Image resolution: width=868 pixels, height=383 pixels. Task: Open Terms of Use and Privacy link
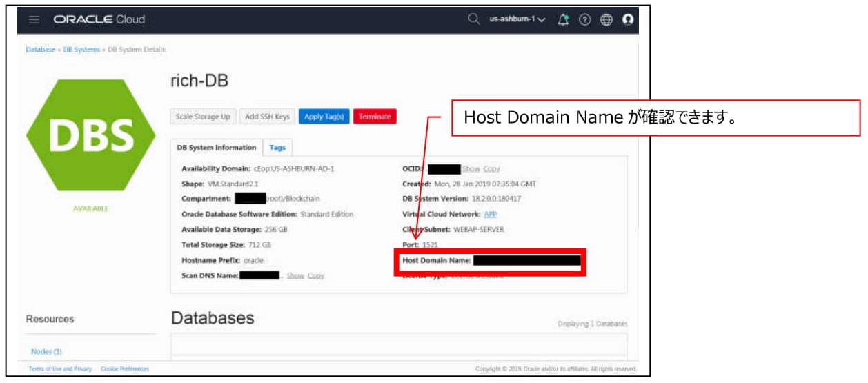click(x=60, y=369)
